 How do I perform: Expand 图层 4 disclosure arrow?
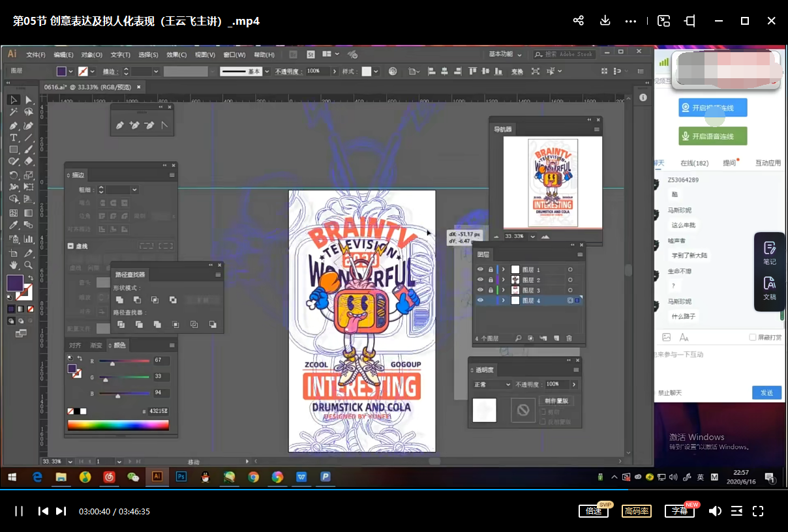503,301
